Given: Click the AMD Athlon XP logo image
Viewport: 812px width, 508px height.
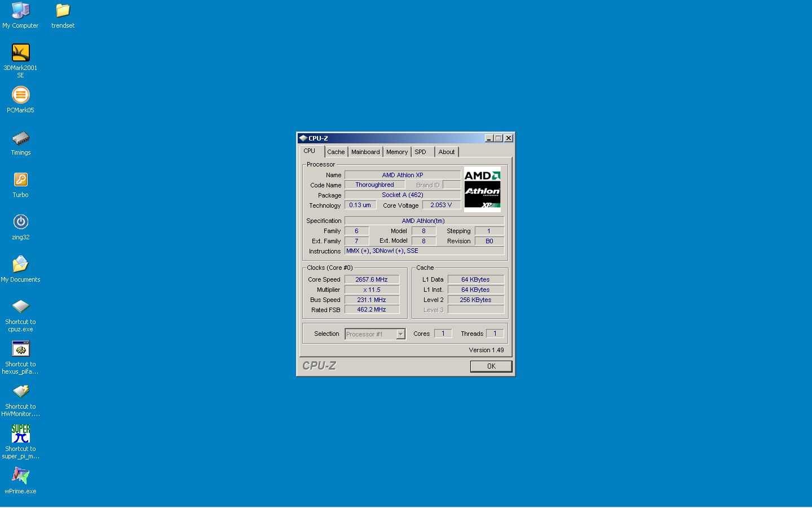Looking at the screenshot, I should 482,189.
